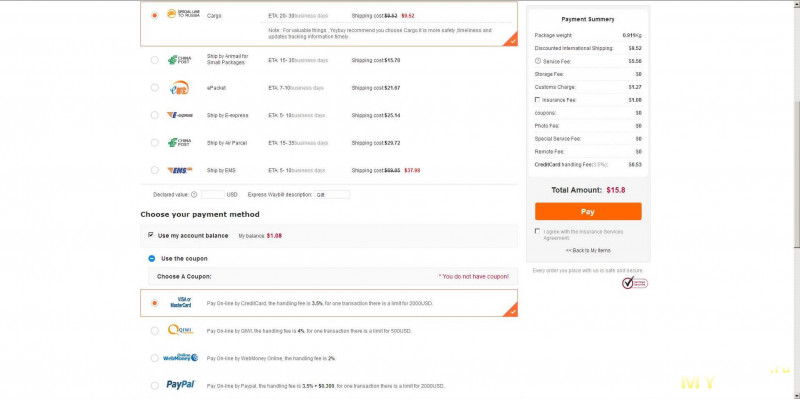Click the orange Pay button
The image size is (800, 399).
tap(588, 211)
